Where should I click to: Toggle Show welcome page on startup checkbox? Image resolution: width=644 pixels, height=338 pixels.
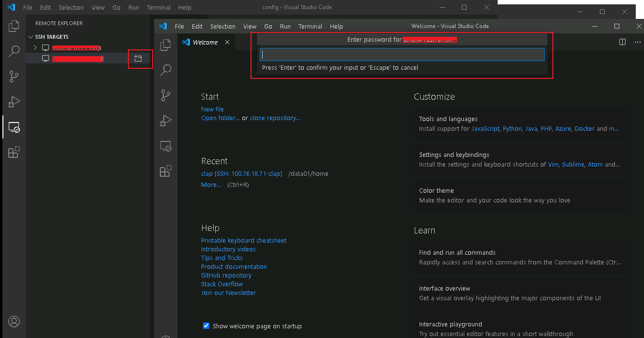click(x=206, y=326)
